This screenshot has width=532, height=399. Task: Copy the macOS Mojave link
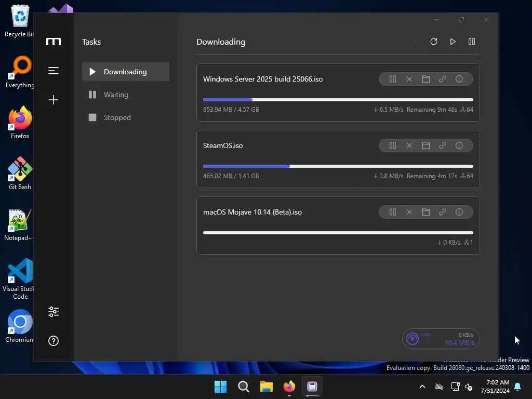tap(443, 212)
